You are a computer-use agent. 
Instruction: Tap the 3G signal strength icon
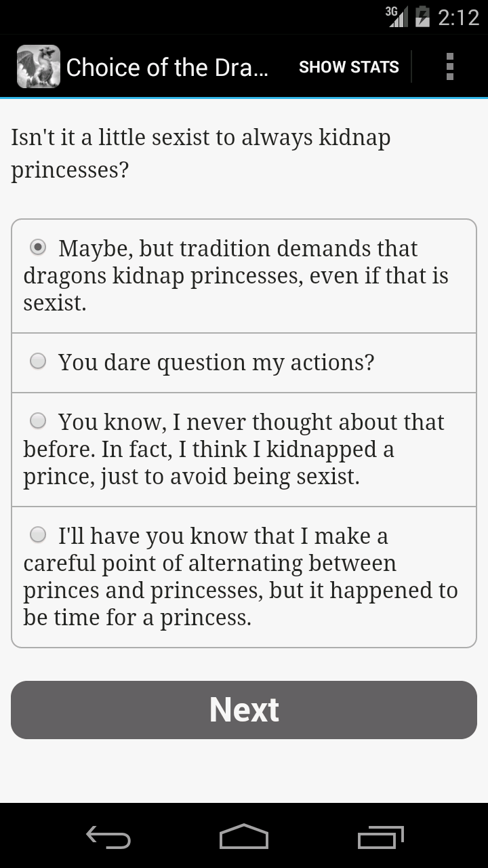397,16
